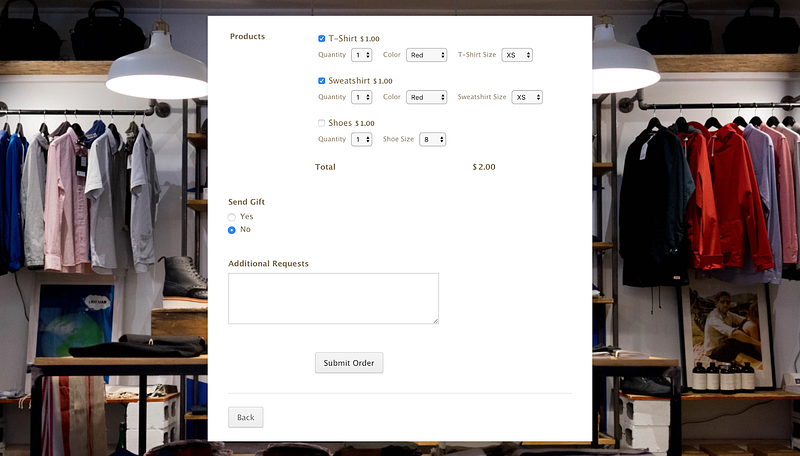Image resolution: width=800 pixels, height=456 pixels.
Task: Click the Sweatshirt Size field label
Action: 482,97
